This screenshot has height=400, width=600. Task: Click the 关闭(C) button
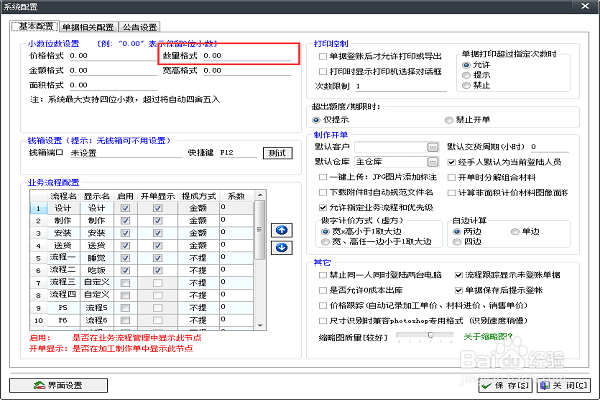click(564, 385)
